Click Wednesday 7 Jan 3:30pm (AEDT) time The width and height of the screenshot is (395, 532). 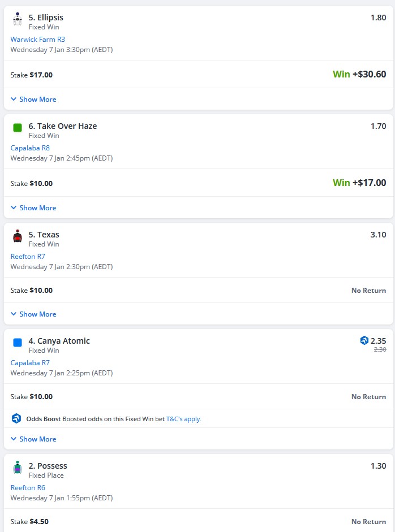click(x=62, y=50)
